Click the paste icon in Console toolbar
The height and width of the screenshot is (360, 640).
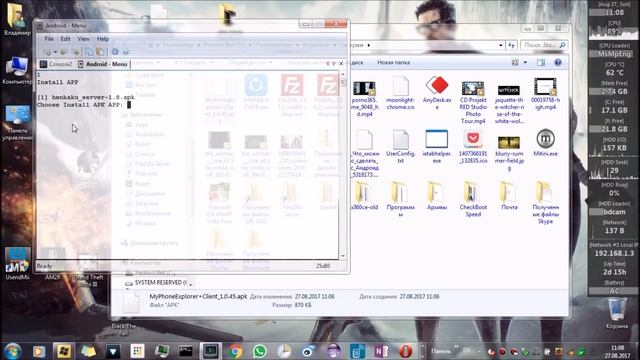[x=100, y=52]
